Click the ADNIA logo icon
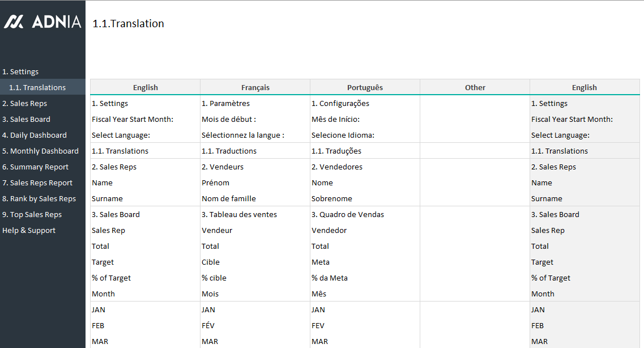This screenshot has height=348, width=644. (14, 22)
